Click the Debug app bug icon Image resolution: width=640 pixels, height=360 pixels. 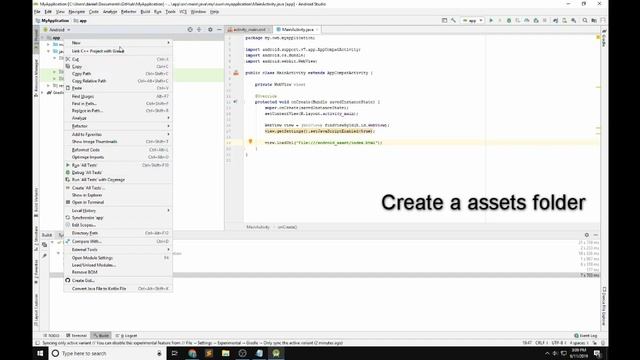(509, 20)
